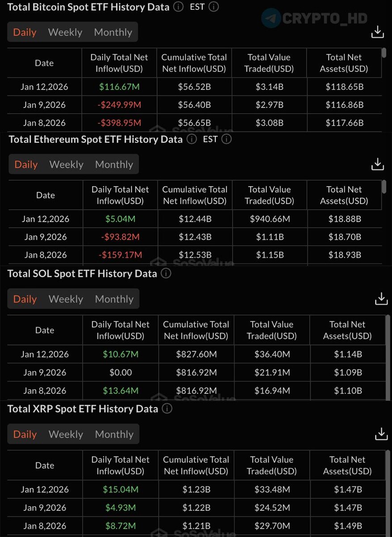Screen dimensions: 392x537
Task: Switch Bitcoin ETF table to Monthly view
Action: [x=113, y=32]
